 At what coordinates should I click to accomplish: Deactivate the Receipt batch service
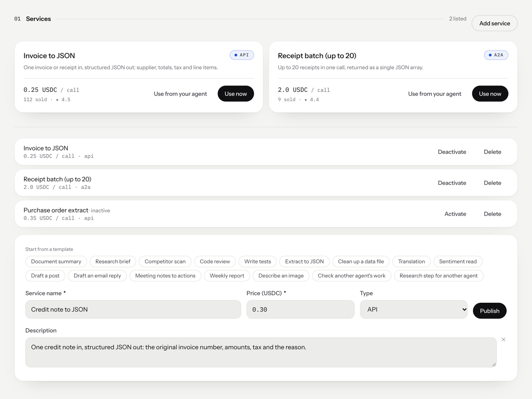coord(452,183)
